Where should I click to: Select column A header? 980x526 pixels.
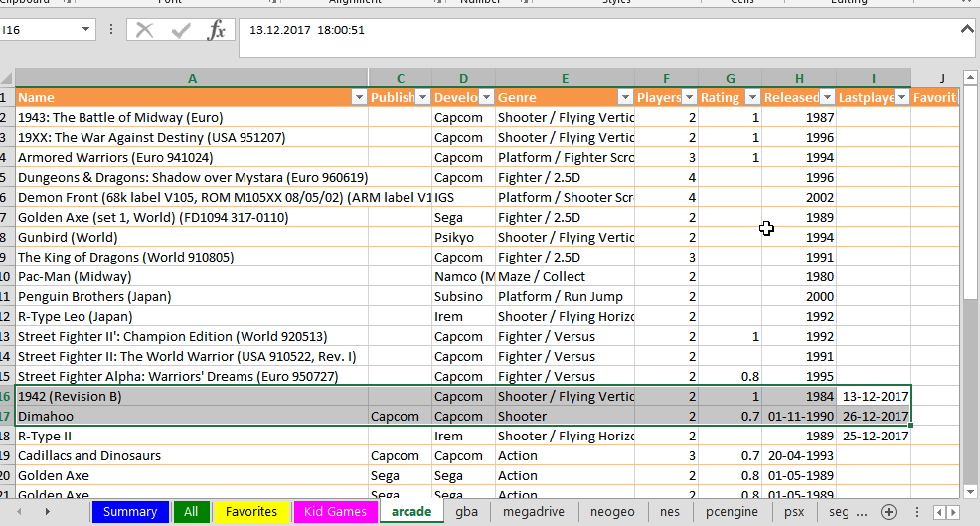pos(192,78)
